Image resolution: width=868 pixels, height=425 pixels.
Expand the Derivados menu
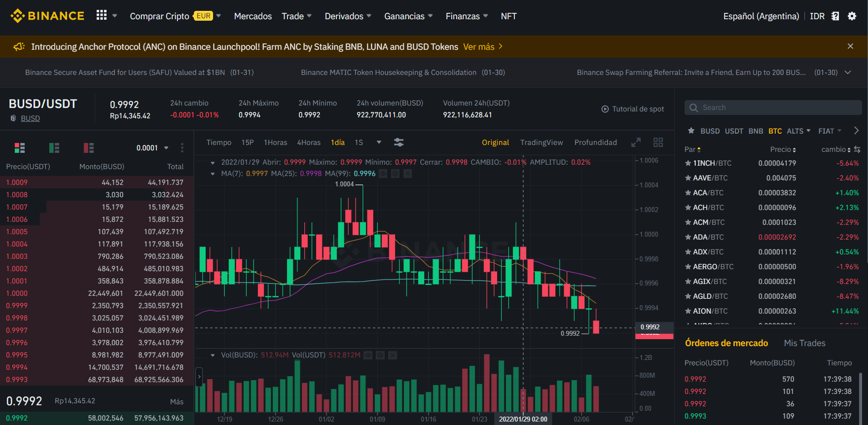[369, 16]
